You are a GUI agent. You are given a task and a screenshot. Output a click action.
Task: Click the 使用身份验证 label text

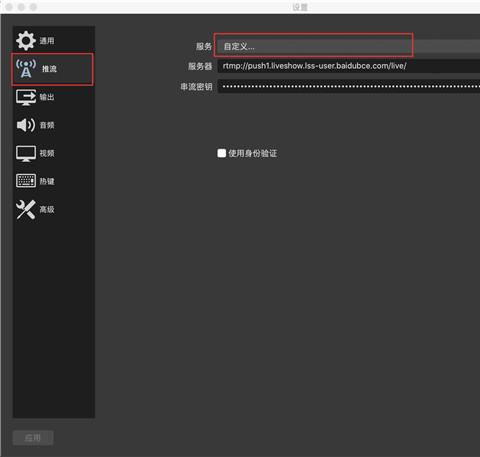tap(253, 153)
